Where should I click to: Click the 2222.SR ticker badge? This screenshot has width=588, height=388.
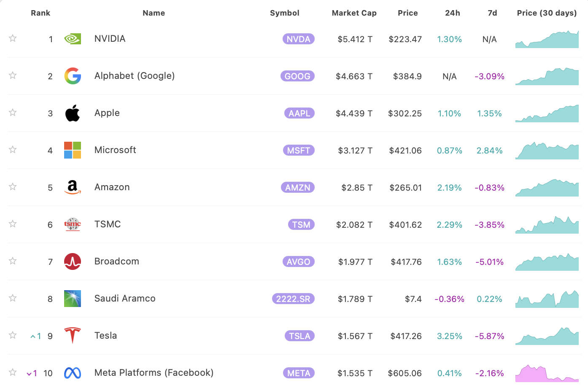point(293,299)
